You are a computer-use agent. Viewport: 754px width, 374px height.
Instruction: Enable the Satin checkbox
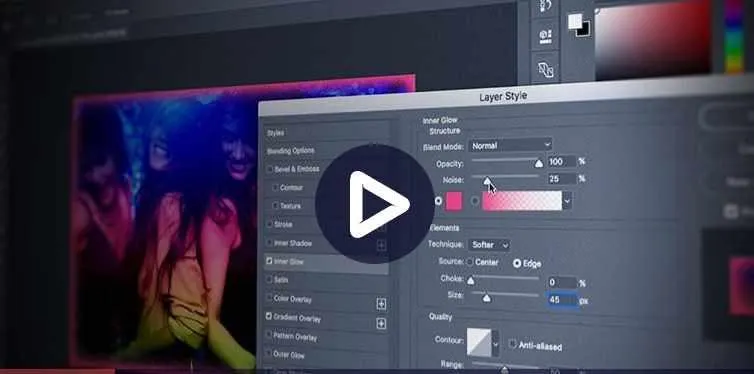(269, 279)
